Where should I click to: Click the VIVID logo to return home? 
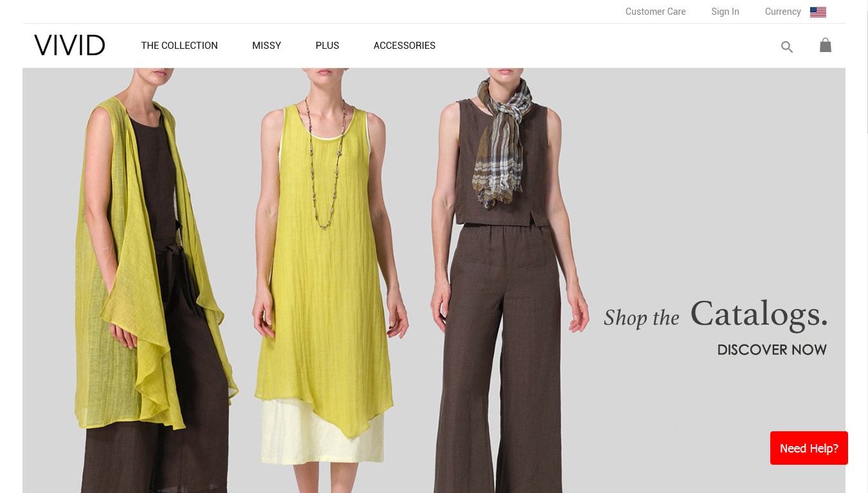pyautogui.click(x=69, y=45)
